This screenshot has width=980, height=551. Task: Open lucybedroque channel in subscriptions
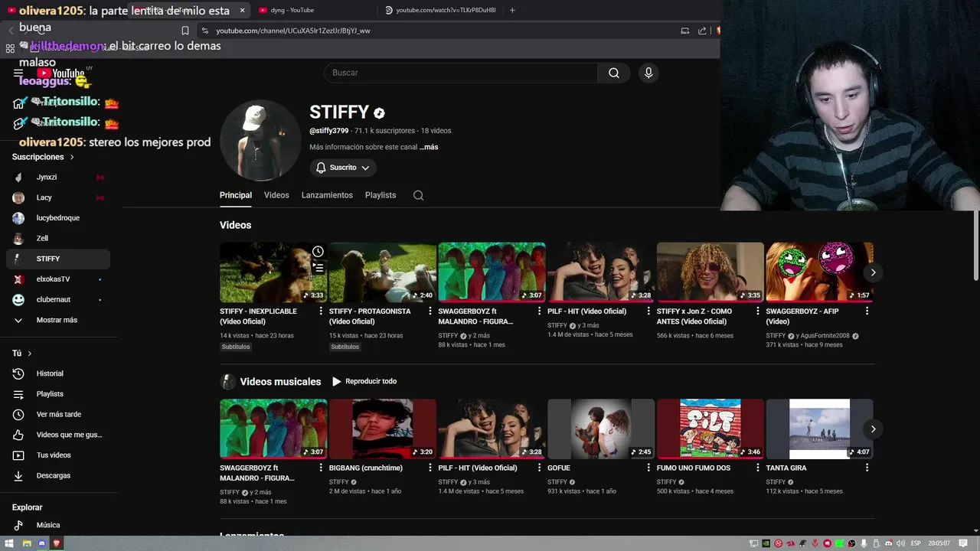[58, 218]
